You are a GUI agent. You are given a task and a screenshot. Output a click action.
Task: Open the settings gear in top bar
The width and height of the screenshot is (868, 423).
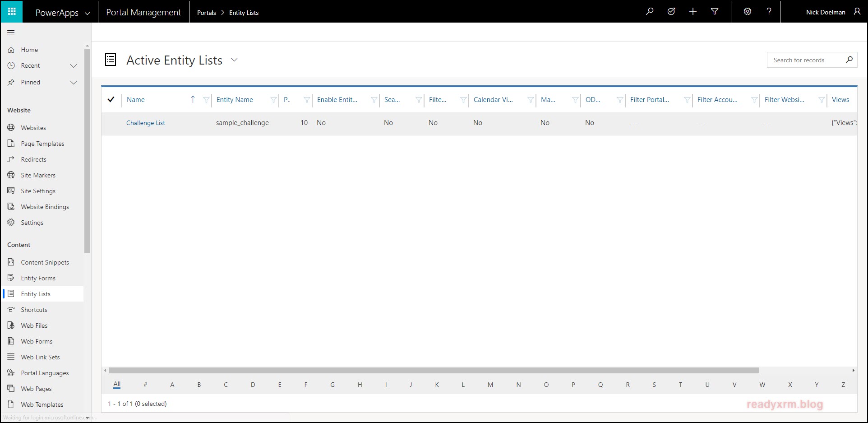(748, 12)
